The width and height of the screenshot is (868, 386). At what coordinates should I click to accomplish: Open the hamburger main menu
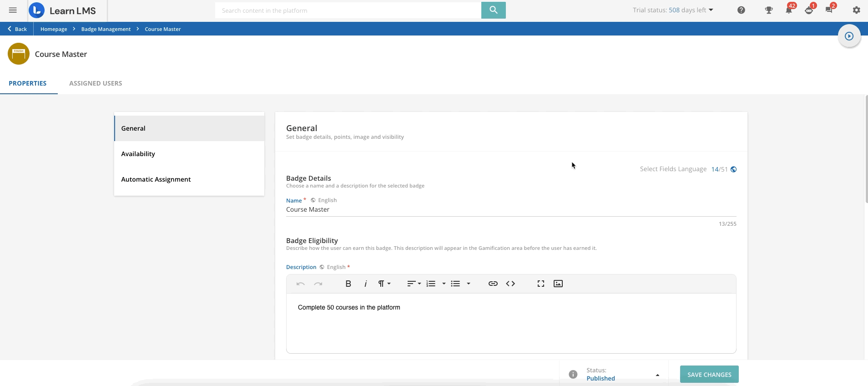tap(13, 10)
